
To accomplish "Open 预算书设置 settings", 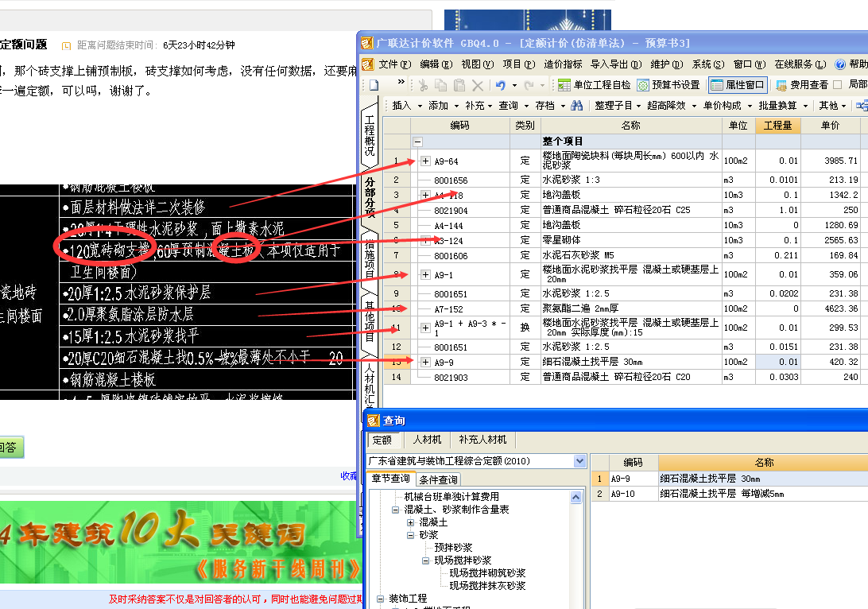I will coord(669,85).
